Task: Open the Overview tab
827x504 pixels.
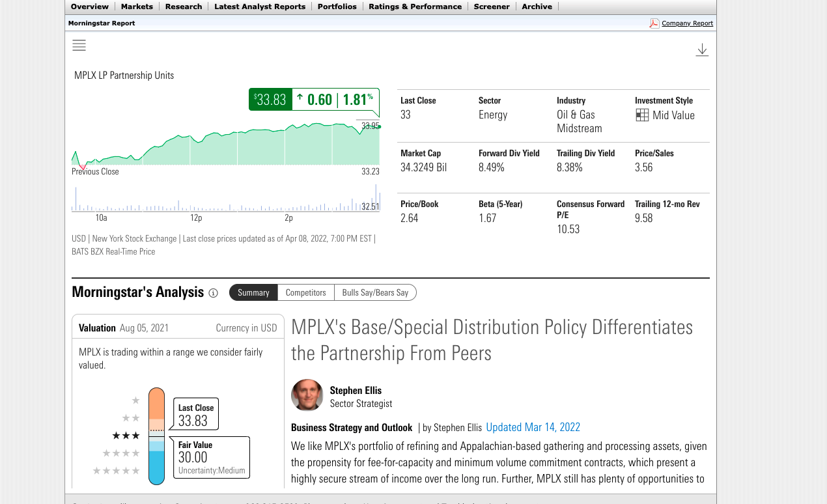Action: coord(90,7)
